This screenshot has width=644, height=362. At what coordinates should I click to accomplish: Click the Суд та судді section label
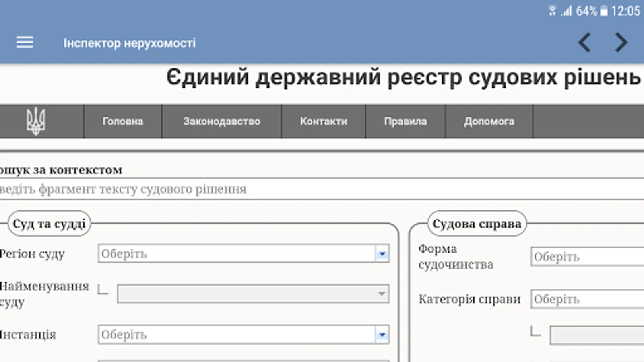pyautogui.click(x=49, y=224)
